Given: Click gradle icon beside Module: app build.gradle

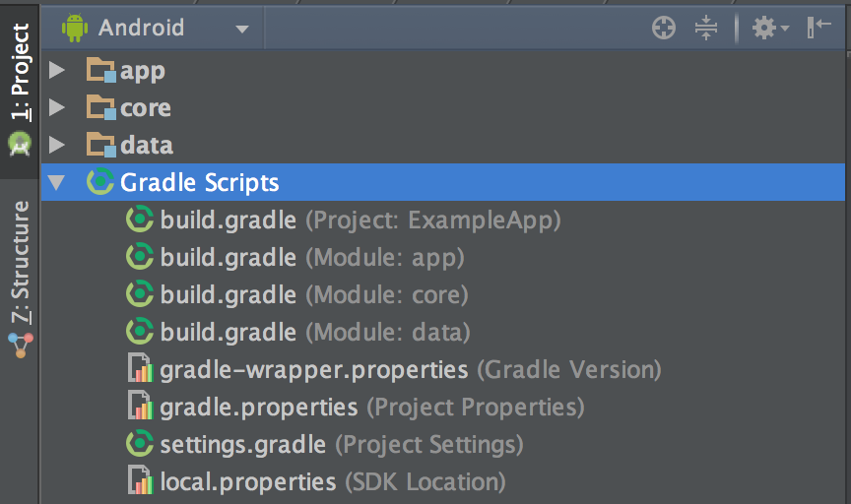Looking at the screenshot, I should coord(140,257).
